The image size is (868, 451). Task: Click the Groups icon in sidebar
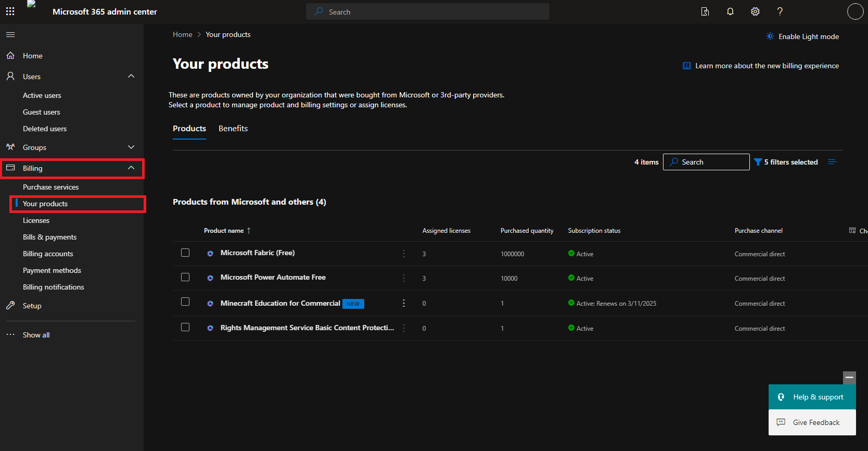coord(10,147)
